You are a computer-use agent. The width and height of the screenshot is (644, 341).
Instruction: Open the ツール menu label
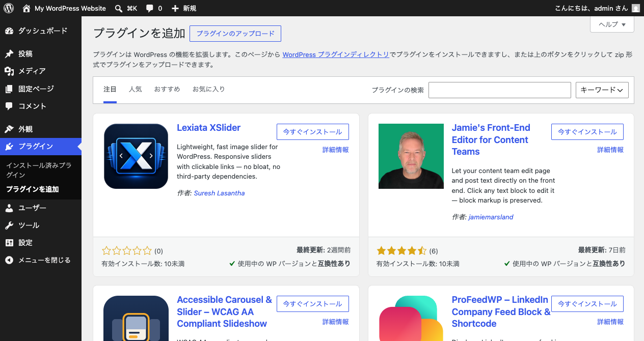point(29,225)
